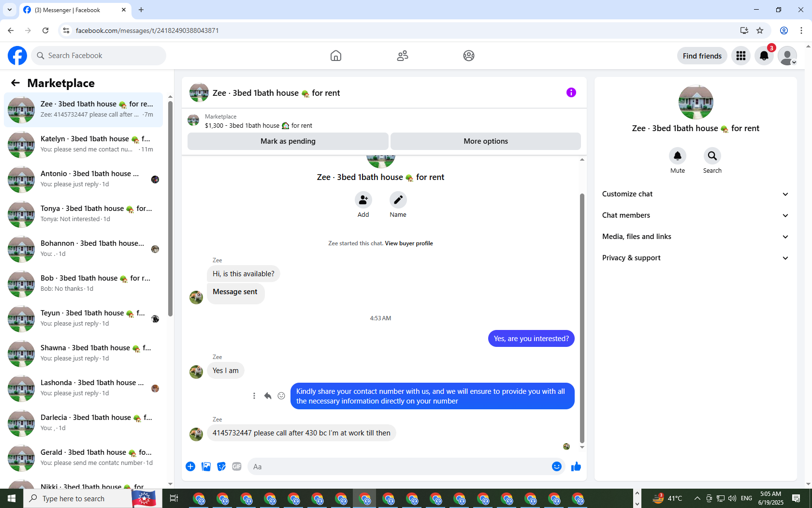Reply to the contact number message

[268, 396]
